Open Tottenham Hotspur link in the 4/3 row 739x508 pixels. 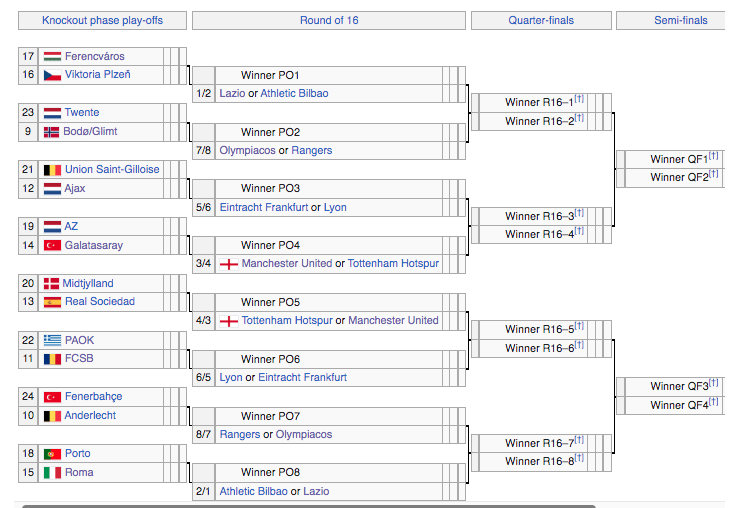pyautogui.click(x=287, y=320)
